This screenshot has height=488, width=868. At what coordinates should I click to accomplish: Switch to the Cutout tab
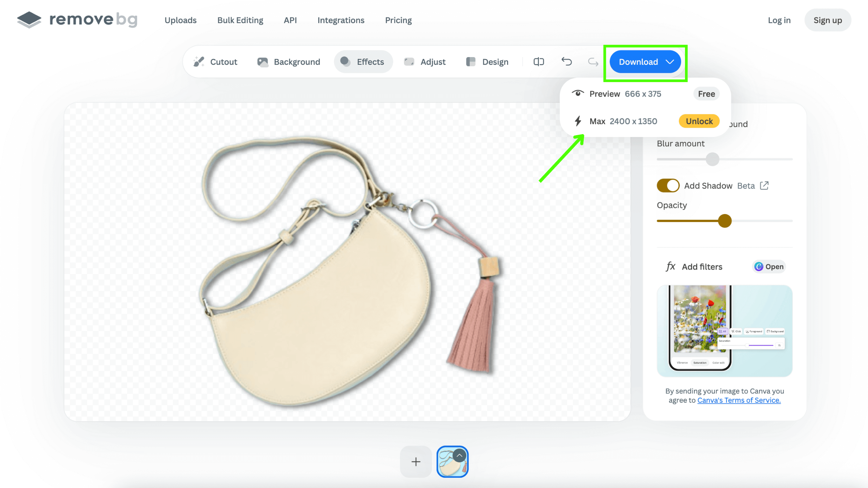coord(216,62)
